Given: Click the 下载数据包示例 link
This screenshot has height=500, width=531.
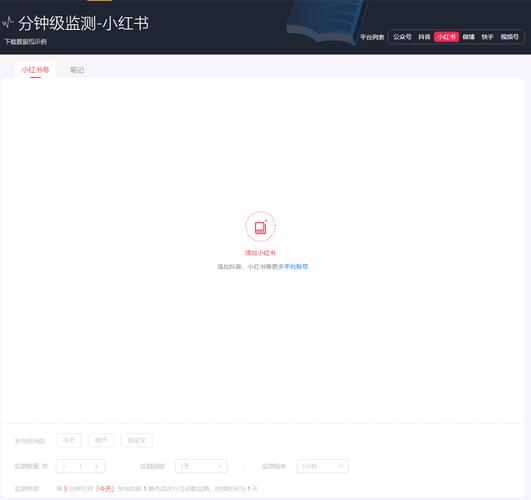Looking at the screenshot, I should point(26,42).
